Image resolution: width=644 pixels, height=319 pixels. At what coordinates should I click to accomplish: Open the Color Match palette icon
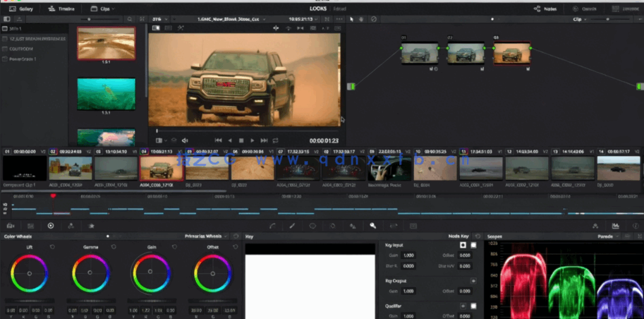(30, 226)
